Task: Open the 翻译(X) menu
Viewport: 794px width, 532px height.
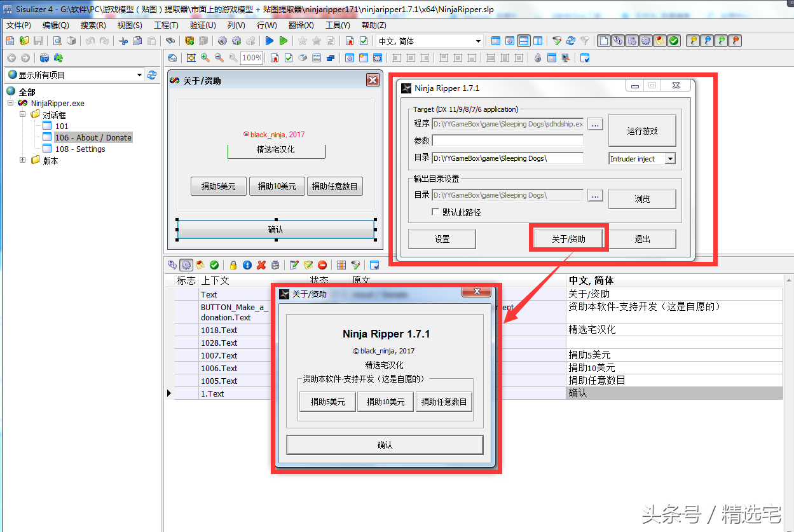Action: point(301,25)
